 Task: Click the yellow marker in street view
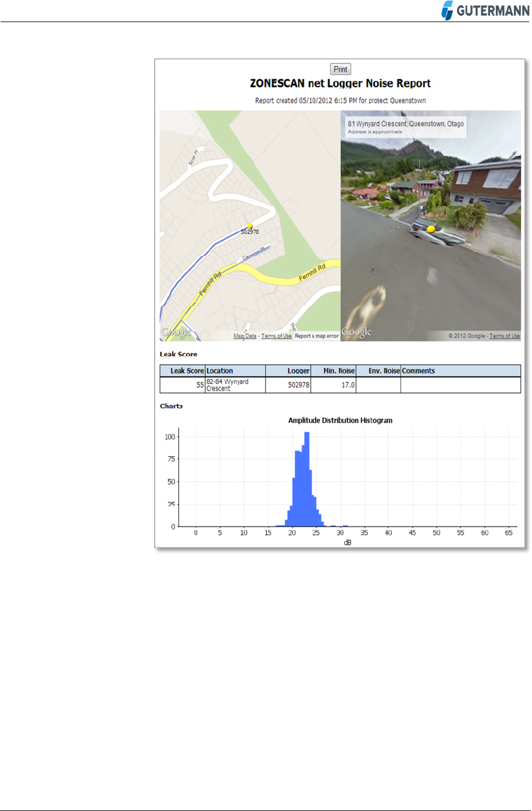click(431, 229)
